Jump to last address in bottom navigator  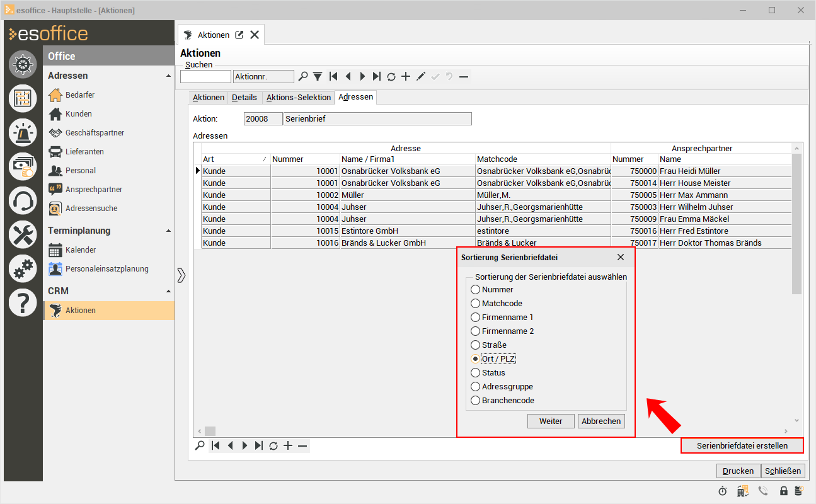click(259, 445)
